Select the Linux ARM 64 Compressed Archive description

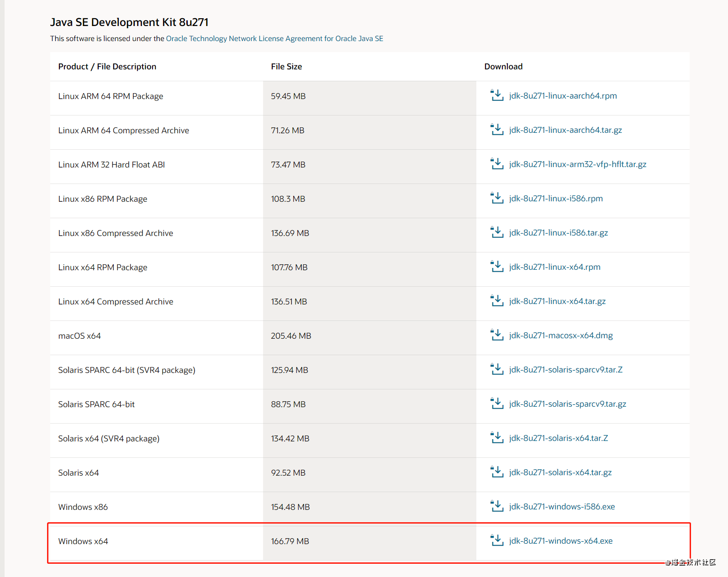coord(124,131)
